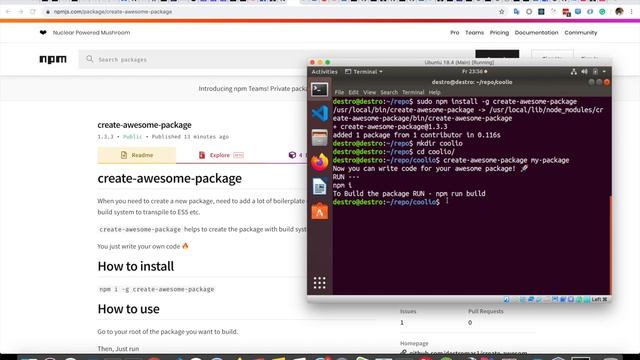Open LibreOffice Writer in Ubuntu dock
640x360 pixels.
coord(320,187)
